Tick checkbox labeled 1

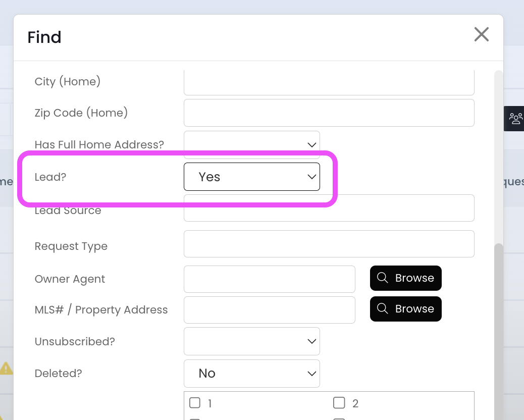click(x=195, y=403)
